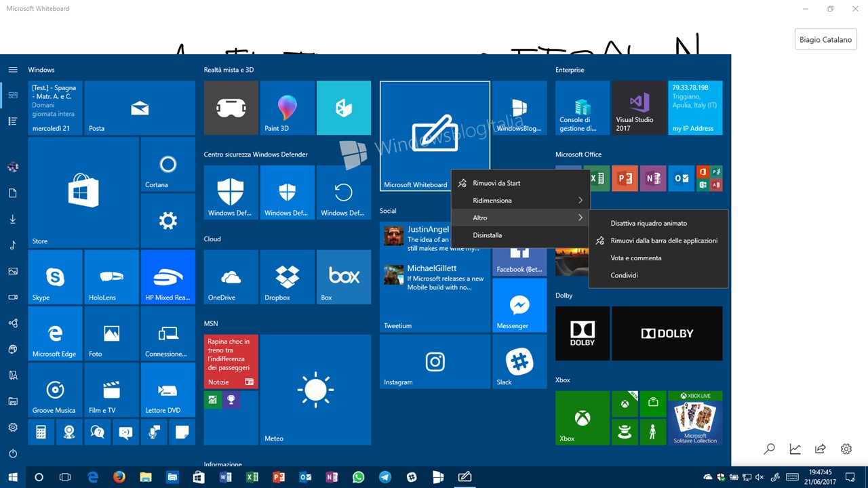The height and width of the screenshot is (488, 868).
Task: Select Disattiva riquadro animato
Action: (658, 223)
